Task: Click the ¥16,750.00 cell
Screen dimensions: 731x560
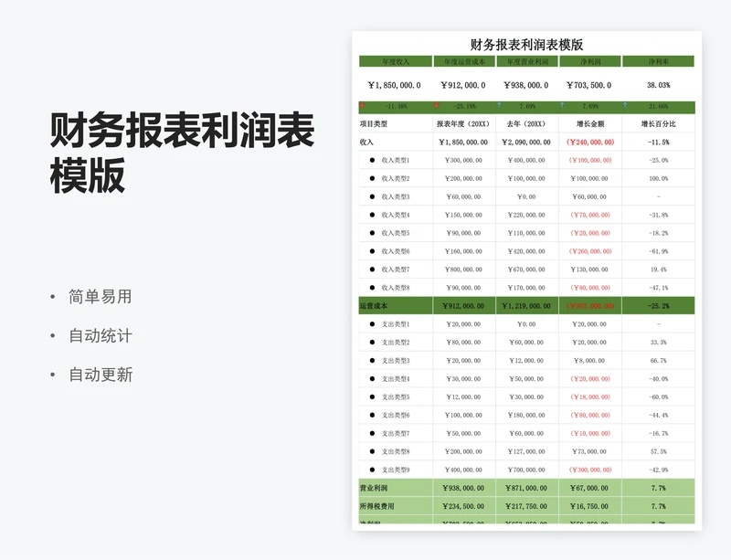Action: 589,506
